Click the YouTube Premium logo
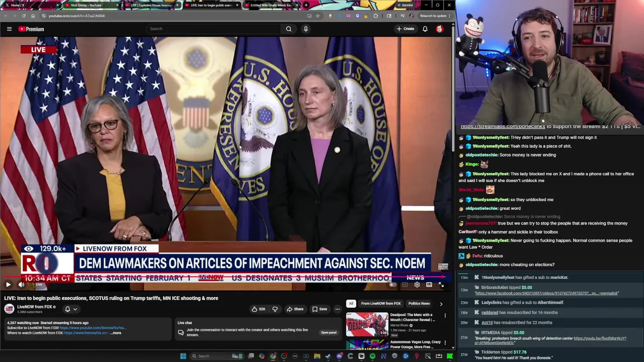The image size is (644, 362). (31, 29)
